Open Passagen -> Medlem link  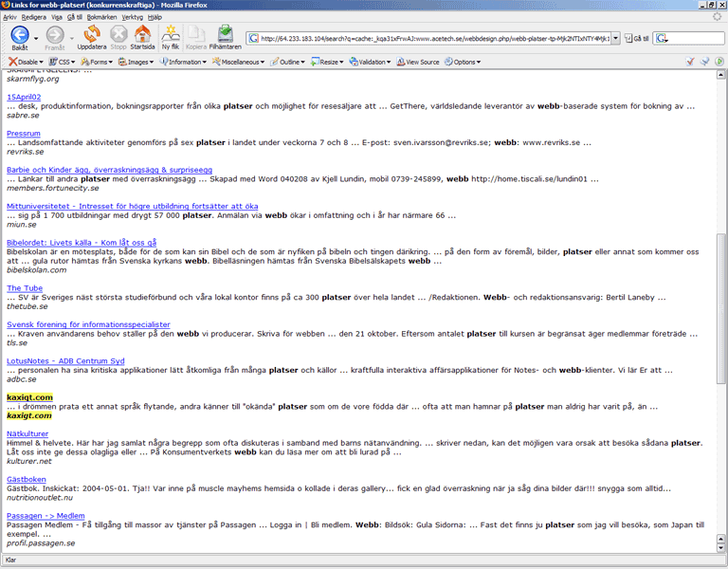45,516
